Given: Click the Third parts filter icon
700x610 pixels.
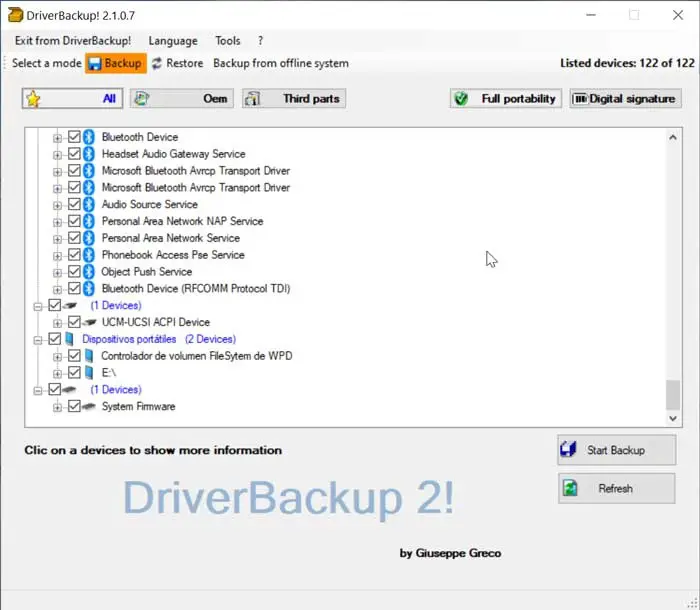Looking at the screenshot, I should click(x=253, y=99).
